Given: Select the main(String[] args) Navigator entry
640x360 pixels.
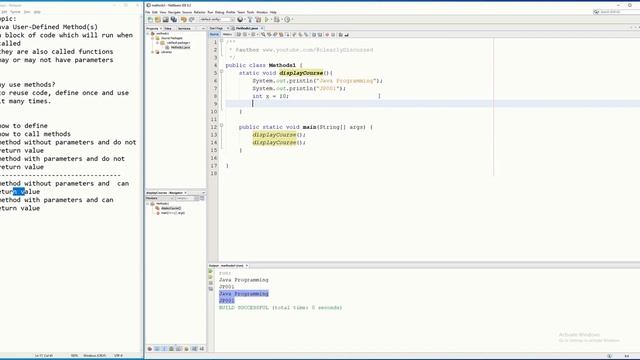Looking at the screenshot, I should tap(173, 213).
